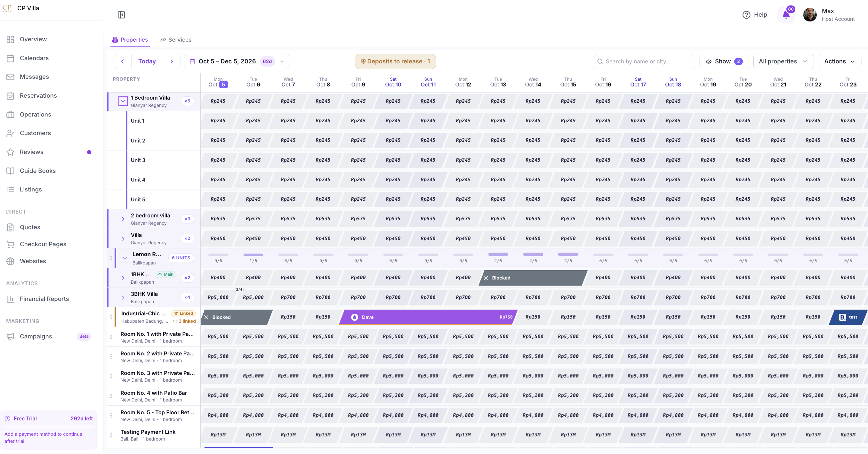
Task: Go to previous date range arrow
Action: (123, 61)
